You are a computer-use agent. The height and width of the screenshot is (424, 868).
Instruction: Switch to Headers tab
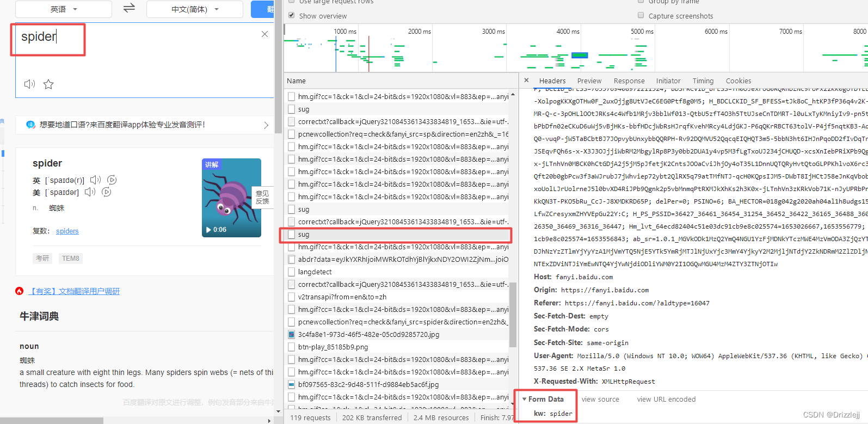click(x=552, y=81)
